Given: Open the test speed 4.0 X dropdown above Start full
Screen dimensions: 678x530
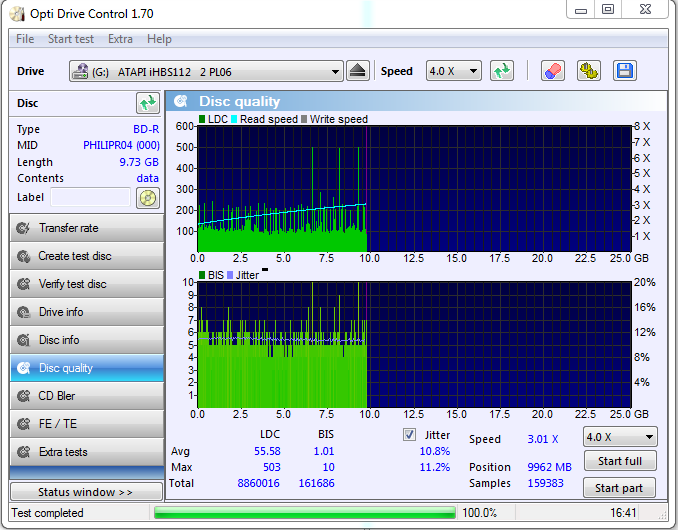Looking at the screenshot, I should [x=620, y=437].
